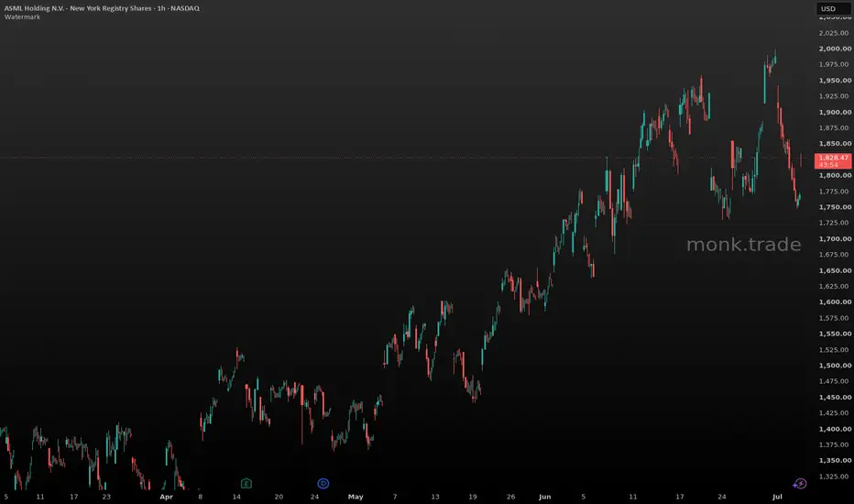
Task: Click the Jun month label on time axis
Action: [544, 497]
